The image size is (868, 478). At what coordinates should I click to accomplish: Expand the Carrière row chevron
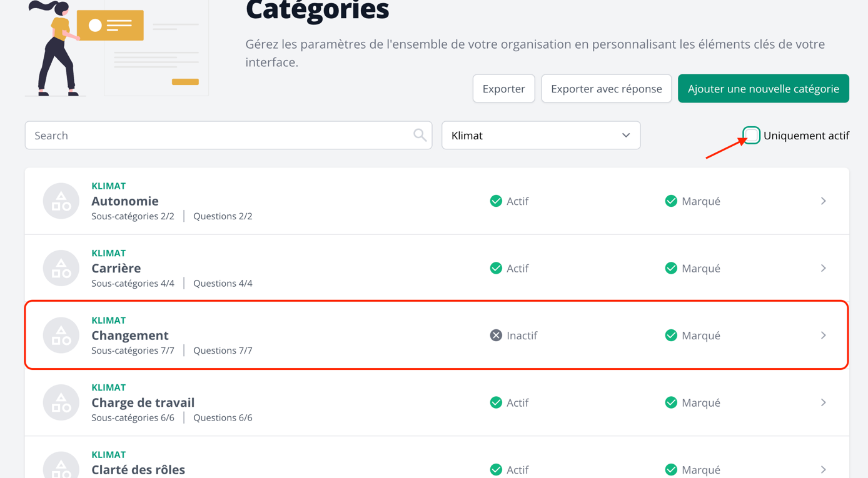click(824, 268)
